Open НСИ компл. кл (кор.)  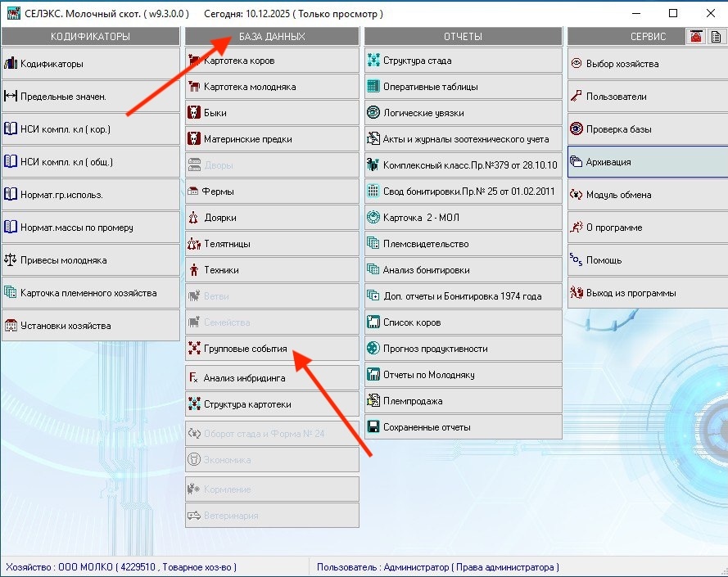91,129
